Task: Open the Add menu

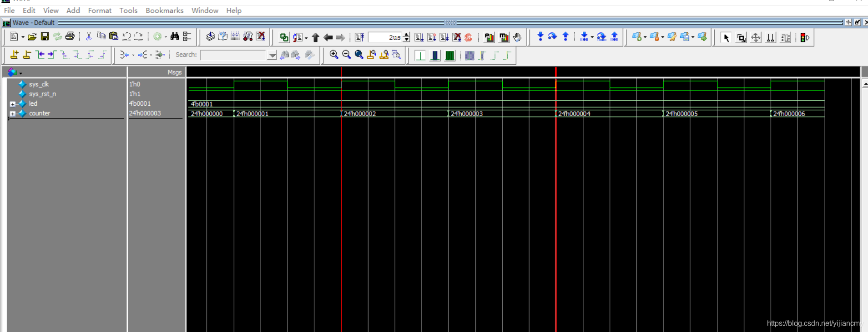Action: pyautogui.click(x=73, y=10)
